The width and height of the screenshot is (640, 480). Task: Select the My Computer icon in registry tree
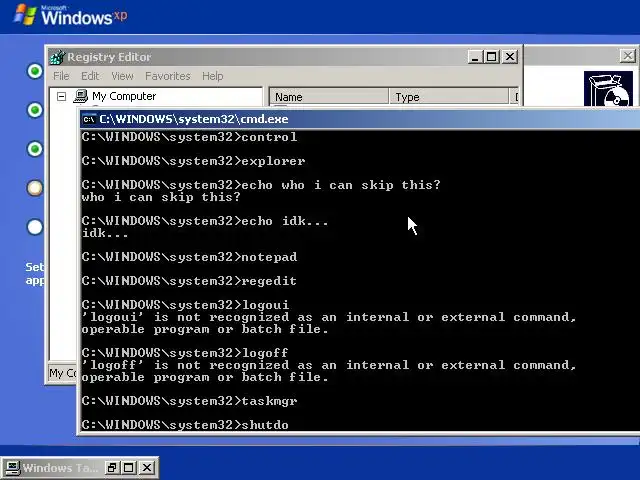[x=80, y=96]
